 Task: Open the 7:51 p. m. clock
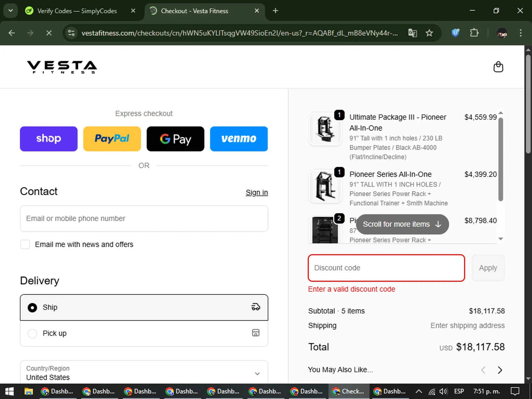coord(487,391)
